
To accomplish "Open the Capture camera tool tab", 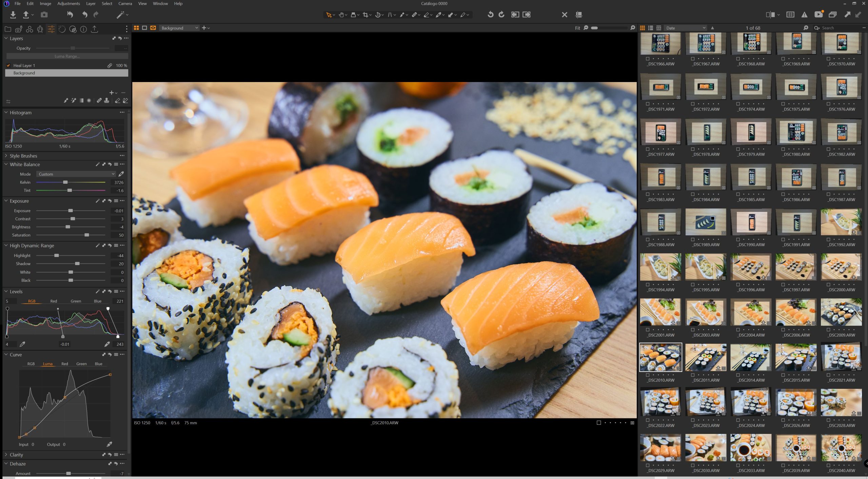I will (x=19, y=29).
